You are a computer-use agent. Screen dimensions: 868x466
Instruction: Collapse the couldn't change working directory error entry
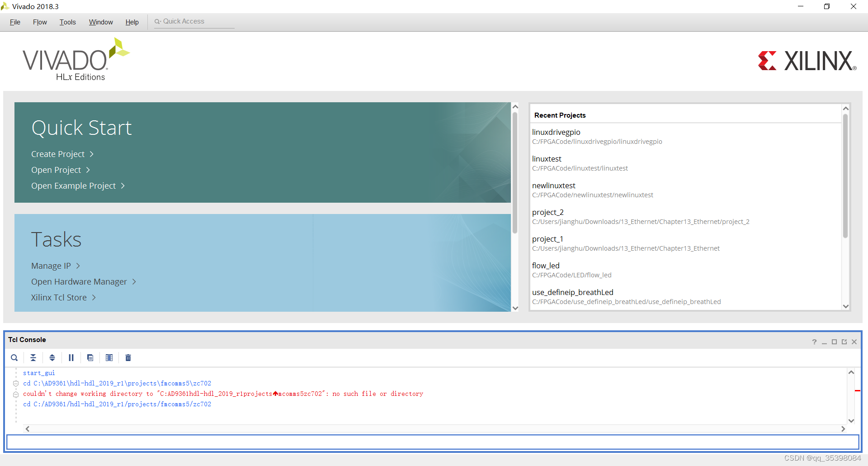pyautogui.click(x=16, y=394)
